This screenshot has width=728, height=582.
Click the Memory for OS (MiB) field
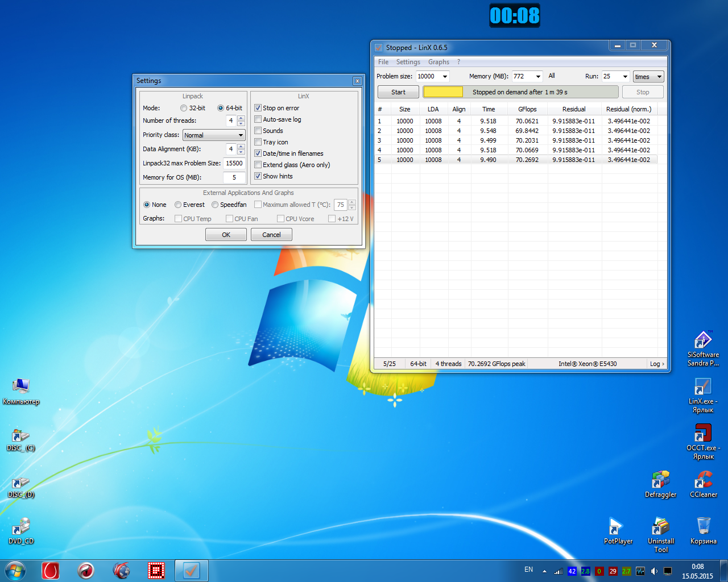pyautogui.click(x=234, y=177)
